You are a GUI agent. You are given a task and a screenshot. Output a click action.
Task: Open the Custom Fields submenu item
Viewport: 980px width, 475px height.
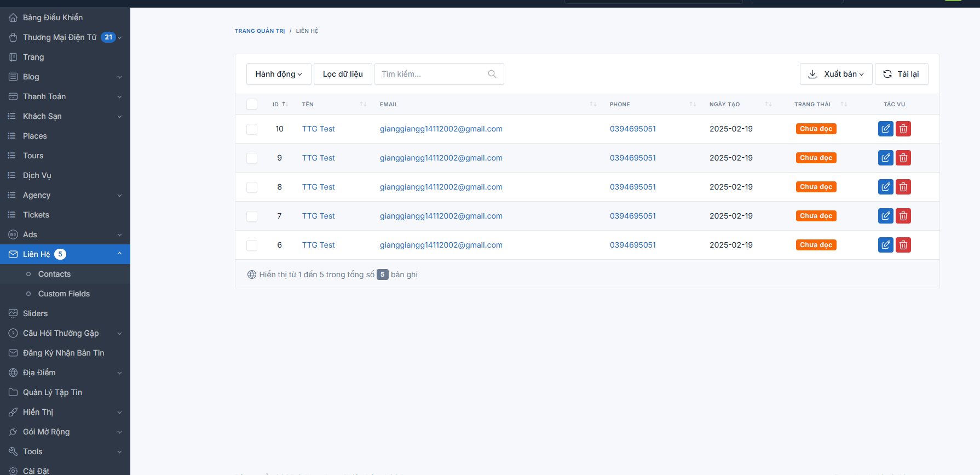[65, 294]
